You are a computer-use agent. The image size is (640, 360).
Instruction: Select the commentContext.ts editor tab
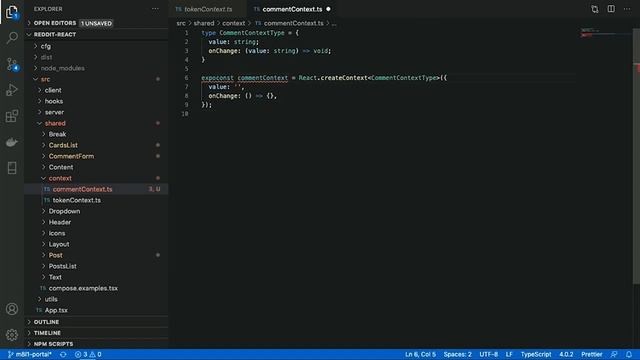coord(292,9)
